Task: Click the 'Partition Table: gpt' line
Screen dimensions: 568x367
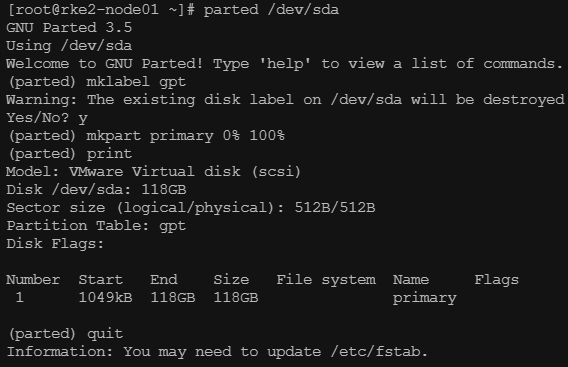Action: point(96,226)
